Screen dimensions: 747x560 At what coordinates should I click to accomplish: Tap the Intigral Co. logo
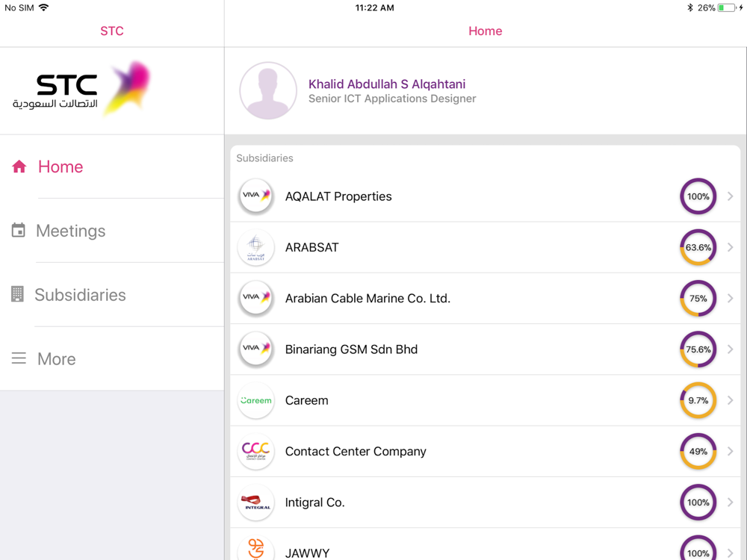pos(255,503)
